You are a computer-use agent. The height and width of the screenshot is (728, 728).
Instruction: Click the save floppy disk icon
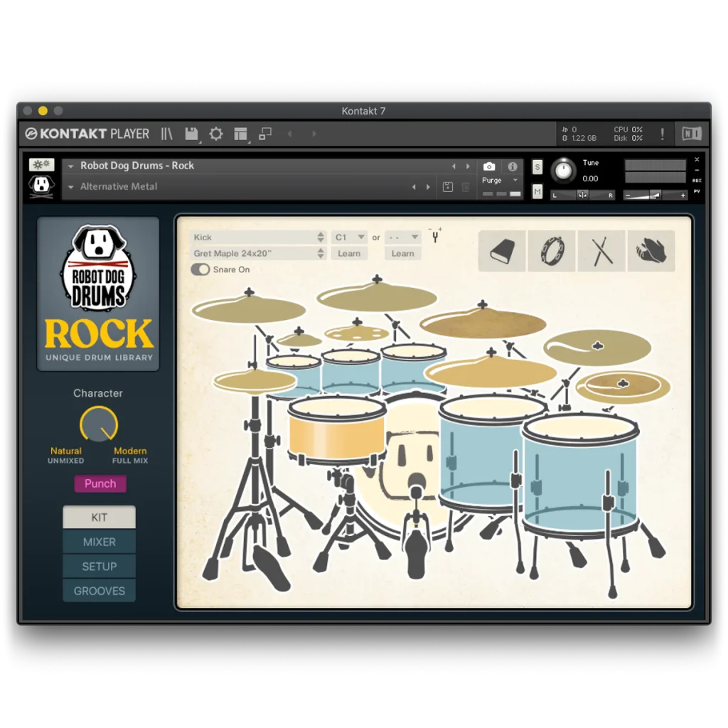[x=191, y=134]
